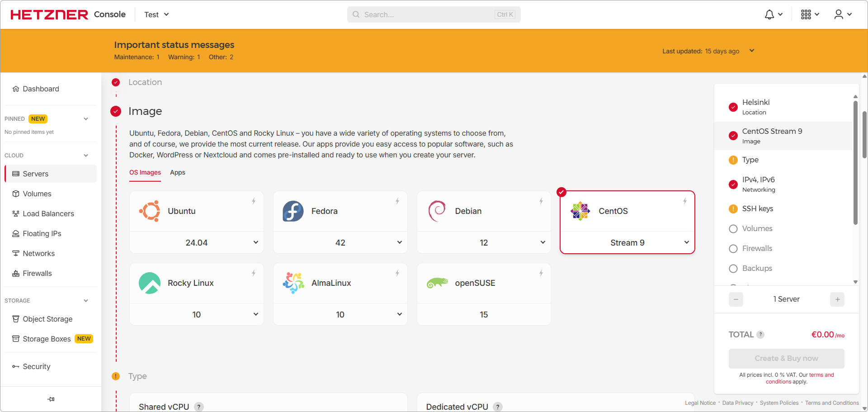
Task: Open the user account menu
Action: click(x=839, y=14)
